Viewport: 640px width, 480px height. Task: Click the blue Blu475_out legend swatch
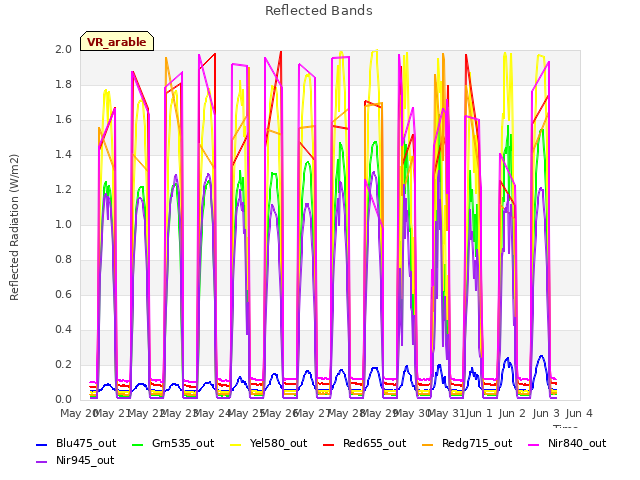click(x=42, y=444)
